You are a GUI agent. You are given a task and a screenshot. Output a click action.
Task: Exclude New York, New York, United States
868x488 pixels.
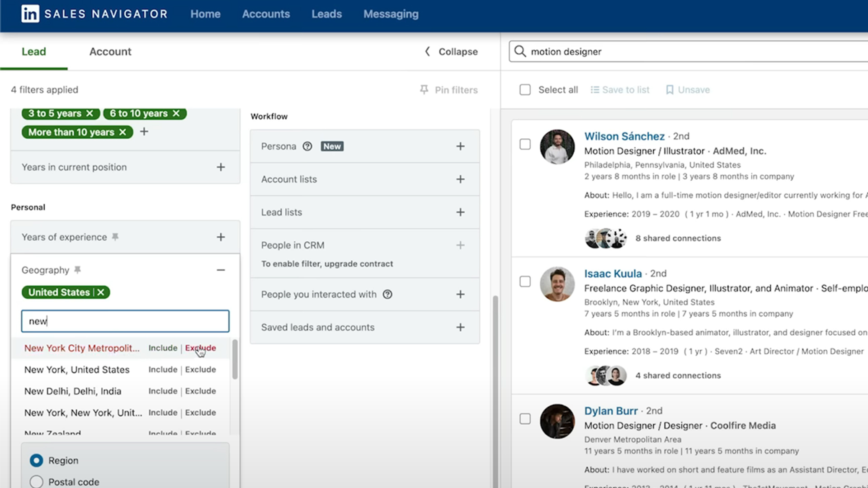[x=200, y=413]
